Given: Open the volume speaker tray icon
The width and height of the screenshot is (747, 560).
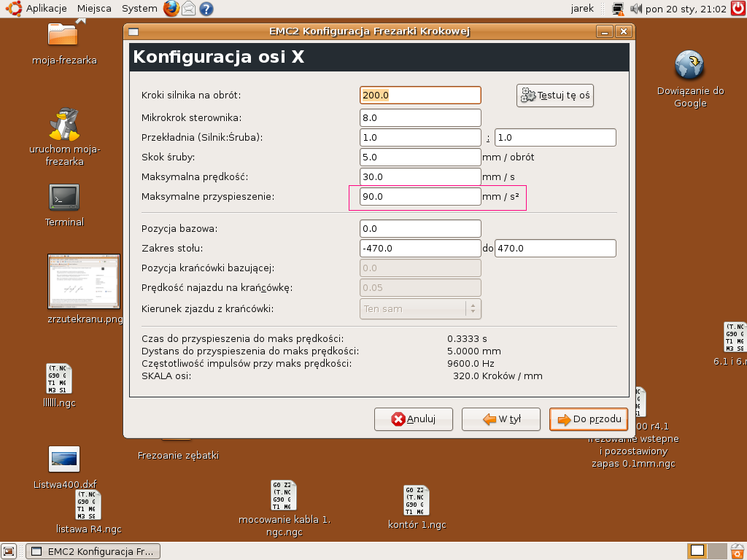Looking at the screenshot, I should click(x=635, y=9).
